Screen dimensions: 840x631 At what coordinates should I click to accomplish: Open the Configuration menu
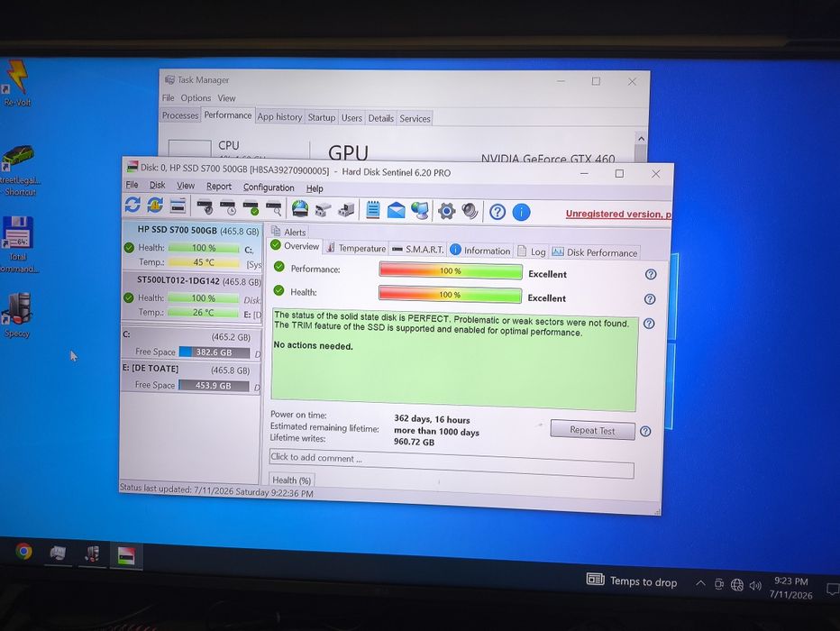[x=269, y=187]
